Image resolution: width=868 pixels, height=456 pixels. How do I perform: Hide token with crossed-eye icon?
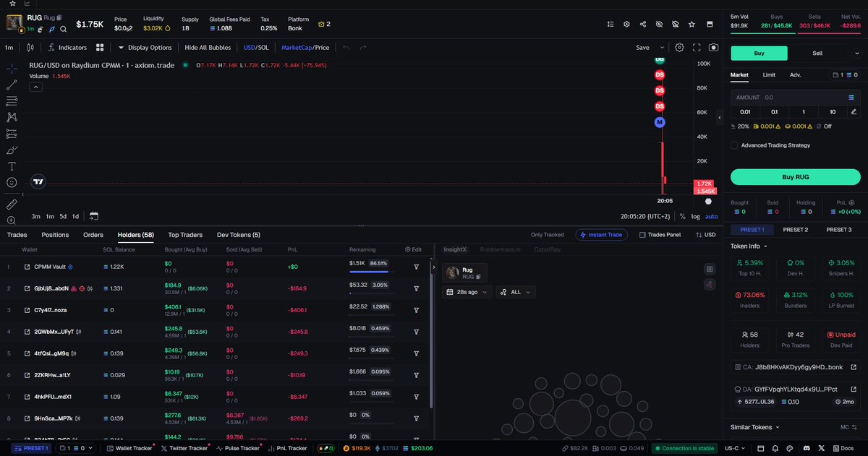[x=659, y=24]
